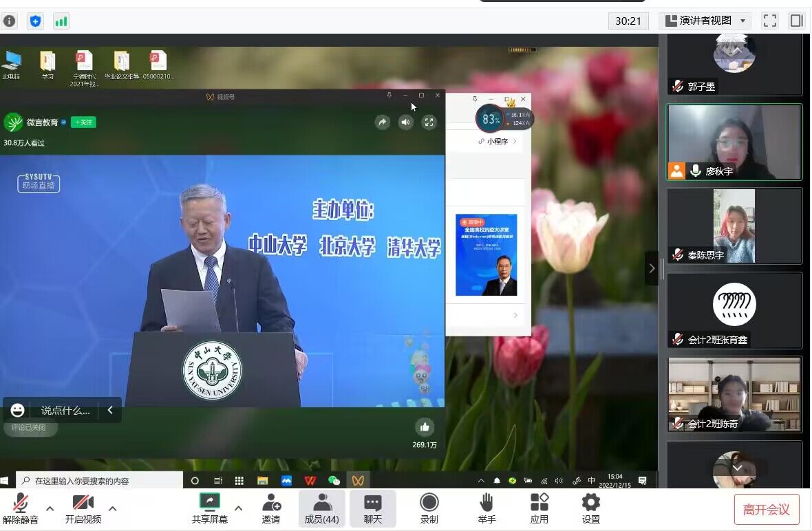Image resolution: width=812 pixels, height=531 pixels.
Task: Click the 说点什么... comment field
Action: click(x=65, y=411)
